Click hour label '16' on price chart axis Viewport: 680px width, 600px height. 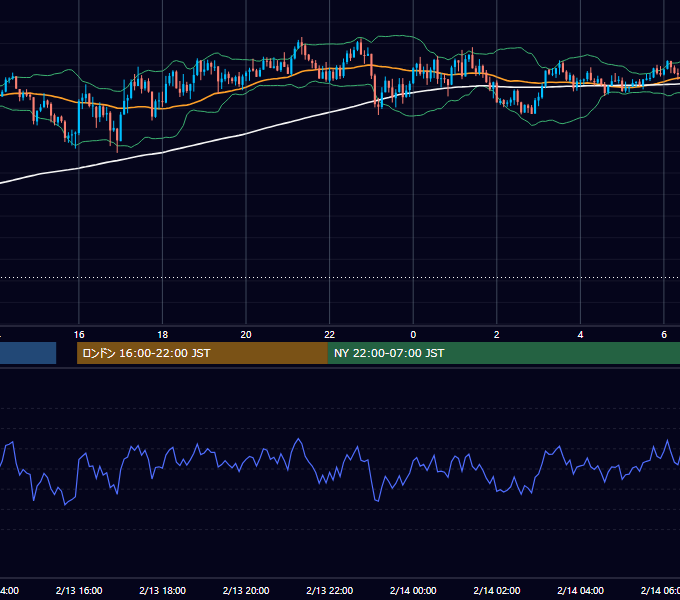79,335
